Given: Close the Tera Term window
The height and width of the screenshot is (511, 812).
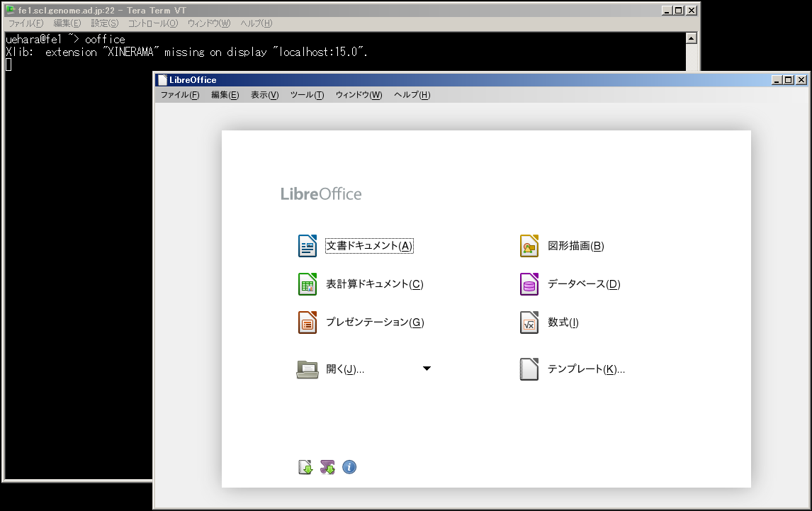Looking at the screenshot, I should [x=692, y=11].
